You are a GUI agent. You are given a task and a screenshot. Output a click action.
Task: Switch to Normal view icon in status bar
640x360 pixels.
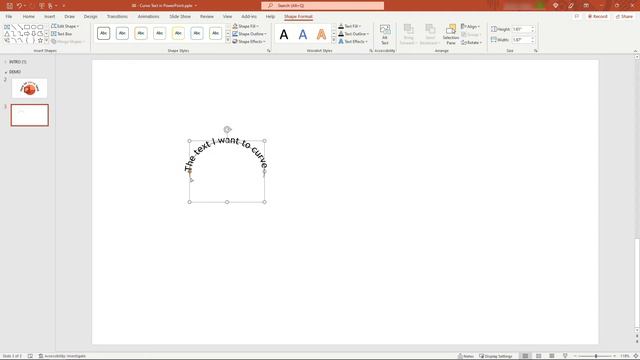pyautogui.click(x=525, y=356)
